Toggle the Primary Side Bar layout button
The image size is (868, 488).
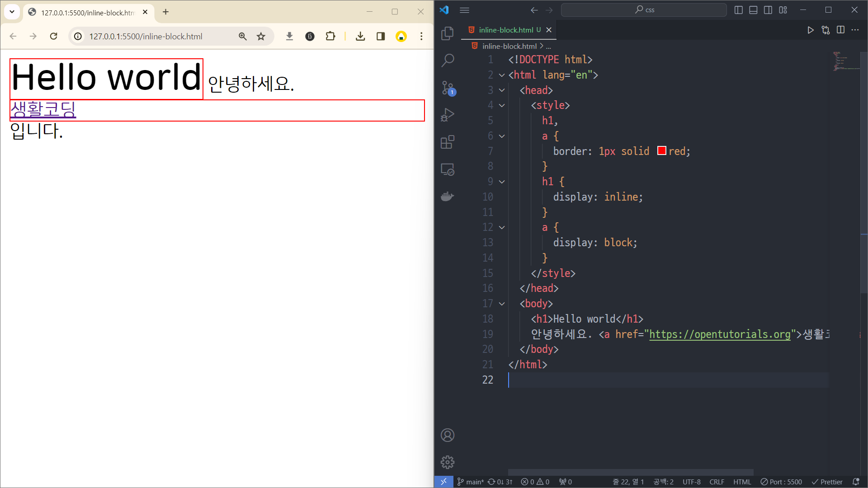[738, 10]
